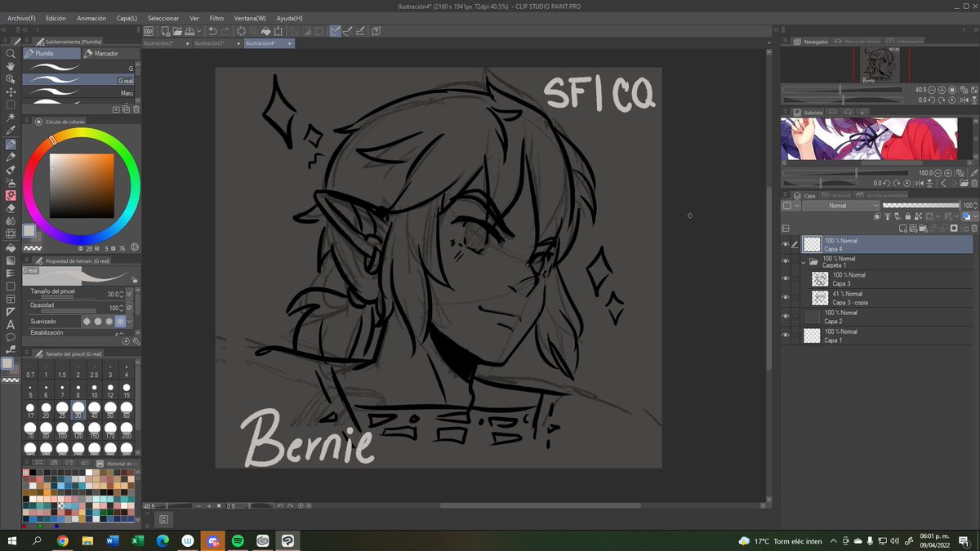
Task: Toggle Snap to Ruler in command bar
Action: click(x=335, y=31)
